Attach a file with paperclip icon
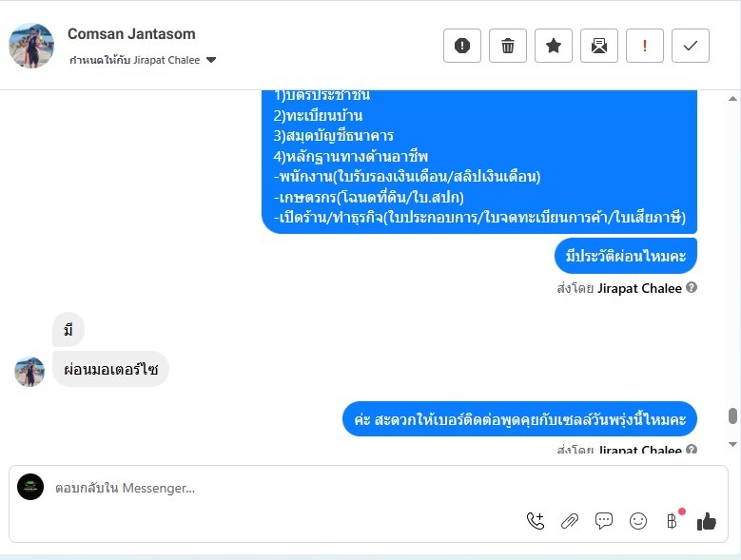741x560 pixels. click(570, 521)
